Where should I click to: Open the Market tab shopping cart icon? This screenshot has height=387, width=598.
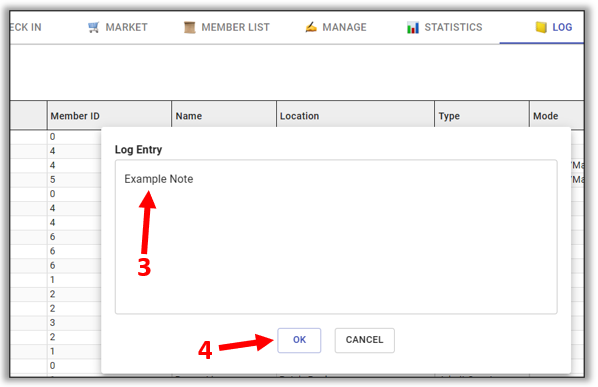93,27
